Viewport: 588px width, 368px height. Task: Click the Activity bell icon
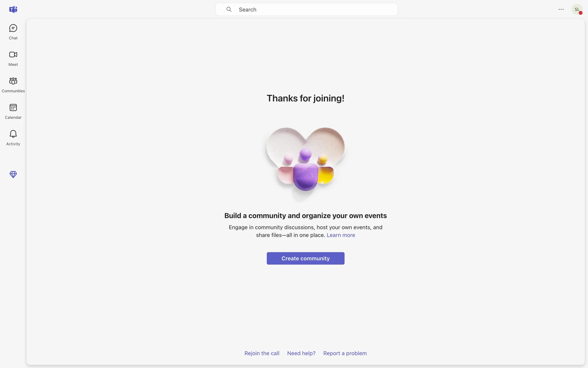13,134
